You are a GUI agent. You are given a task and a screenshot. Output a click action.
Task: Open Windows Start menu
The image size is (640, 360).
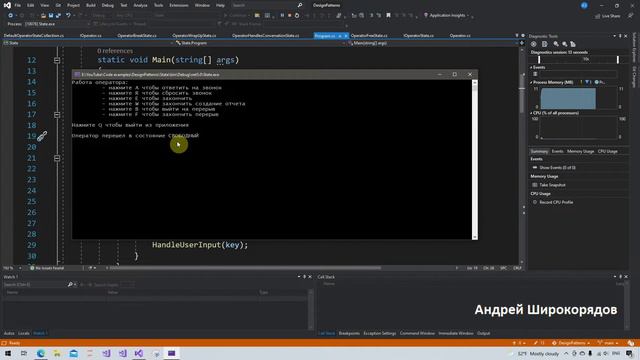[x=8, y=353]
